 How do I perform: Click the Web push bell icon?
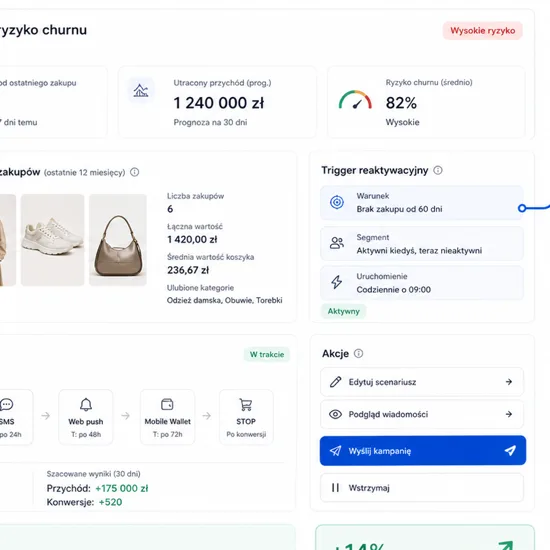click(x=86, y=404)
